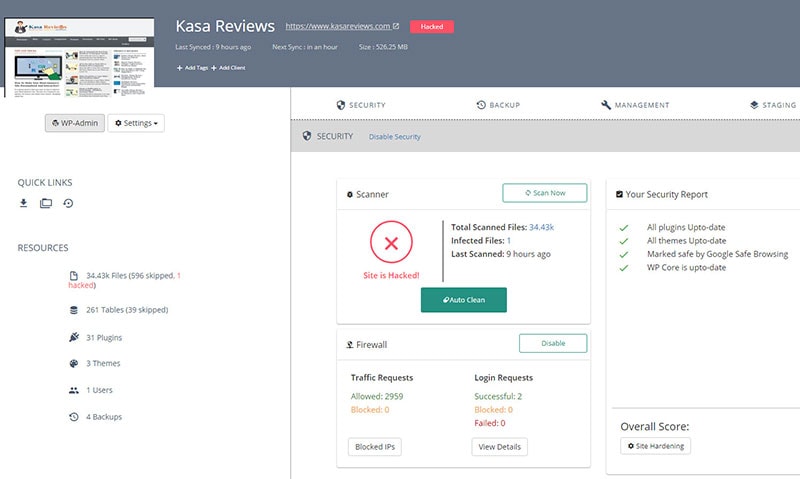Screen dimensions: 800x479
Task: Click the red X hacked status icon
Action: [x=391, y=242]
